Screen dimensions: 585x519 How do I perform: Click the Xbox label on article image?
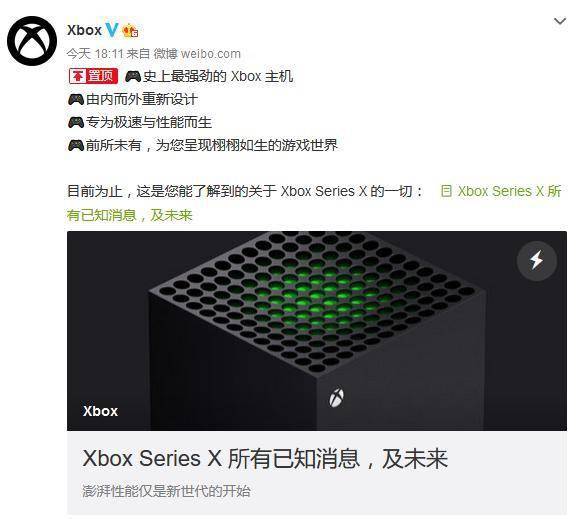[x=100, y=411]
